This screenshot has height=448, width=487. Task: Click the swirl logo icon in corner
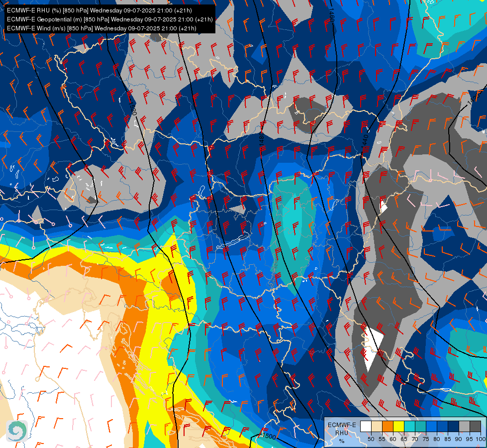pyautogui.click(x=17, y=431)
